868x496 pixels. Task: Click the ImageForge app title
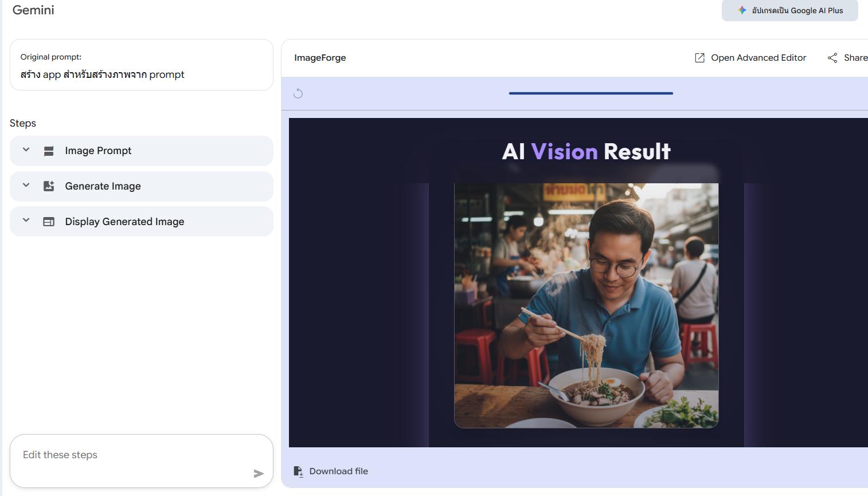point(320,58)
